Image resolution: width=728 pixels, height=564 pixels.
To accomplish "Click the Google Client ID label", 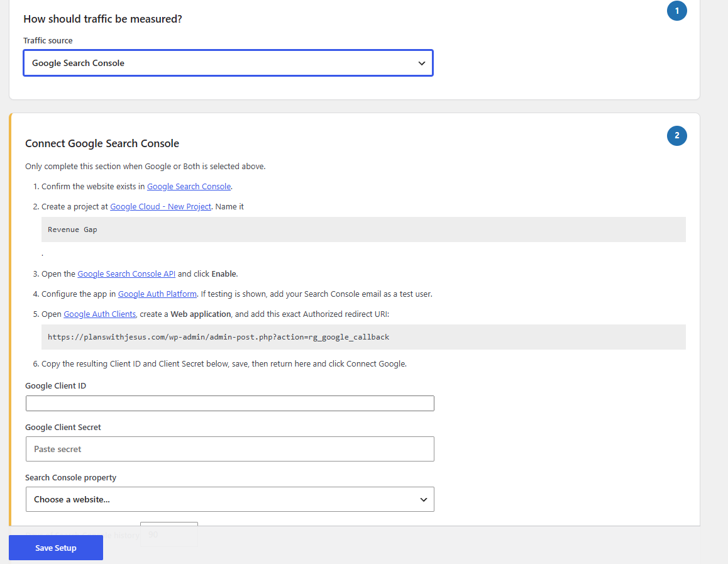I will (x=56, y=386).
